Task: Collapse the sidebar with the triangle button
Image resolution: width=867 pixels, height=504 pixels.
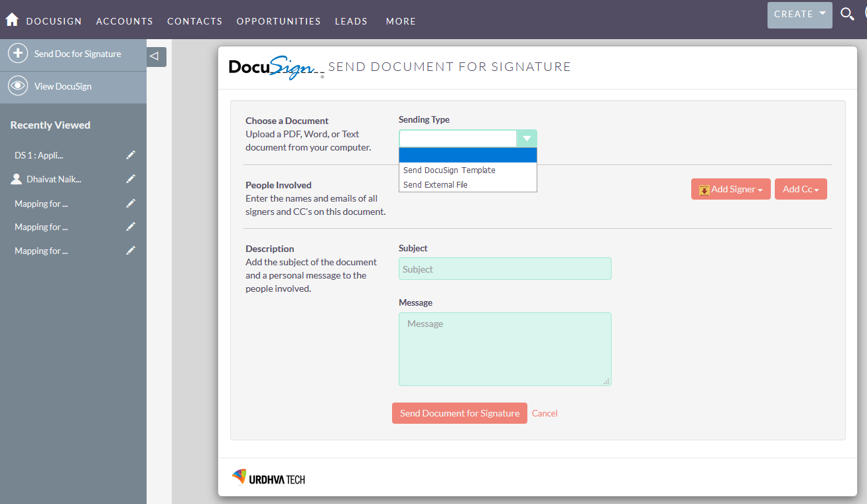Action: 157,56
